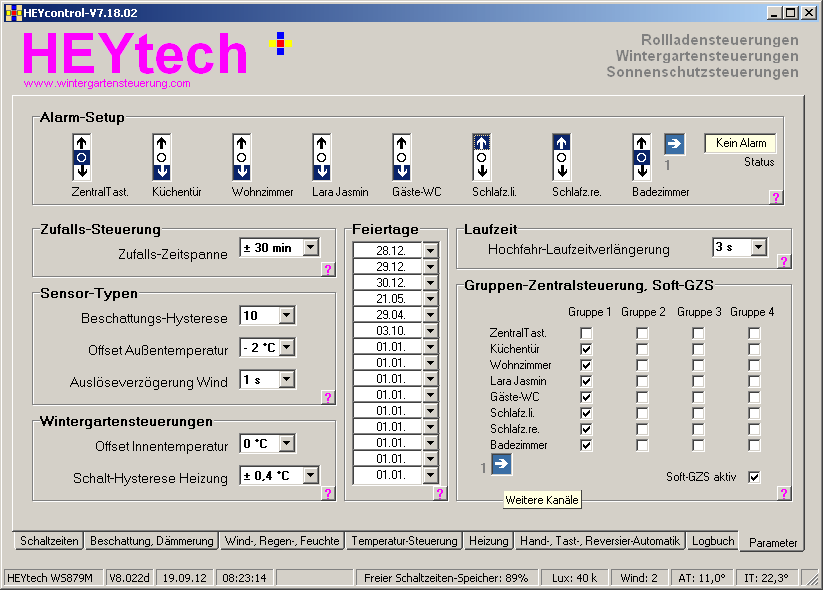Select the stop circle for Badezimmer alarm
The image size is (823, 590).
click(641, 157)
